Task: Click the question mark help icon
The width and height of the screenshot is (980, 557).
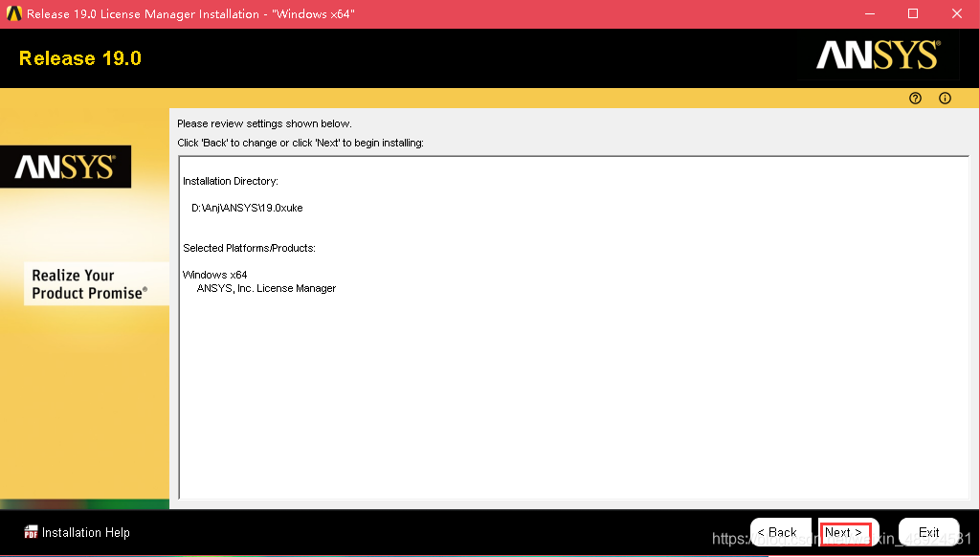Action: (x=915, y=99)
